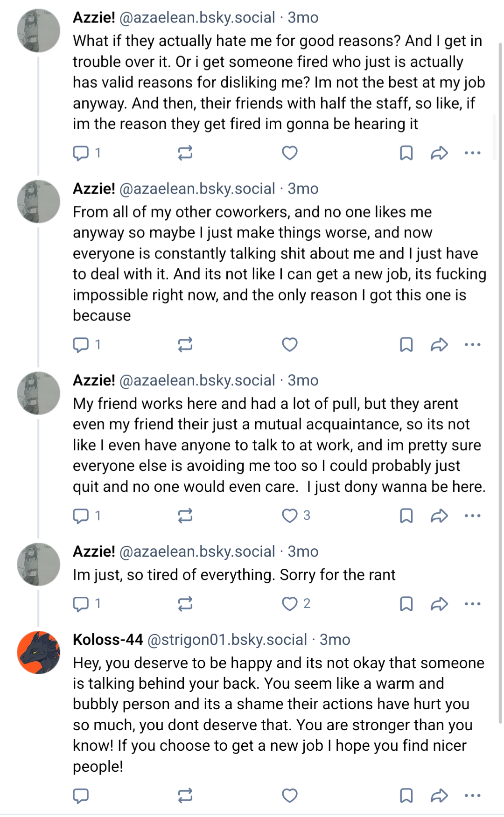
Task: Share Koloss-44's reply
Action: coord(439,796)
